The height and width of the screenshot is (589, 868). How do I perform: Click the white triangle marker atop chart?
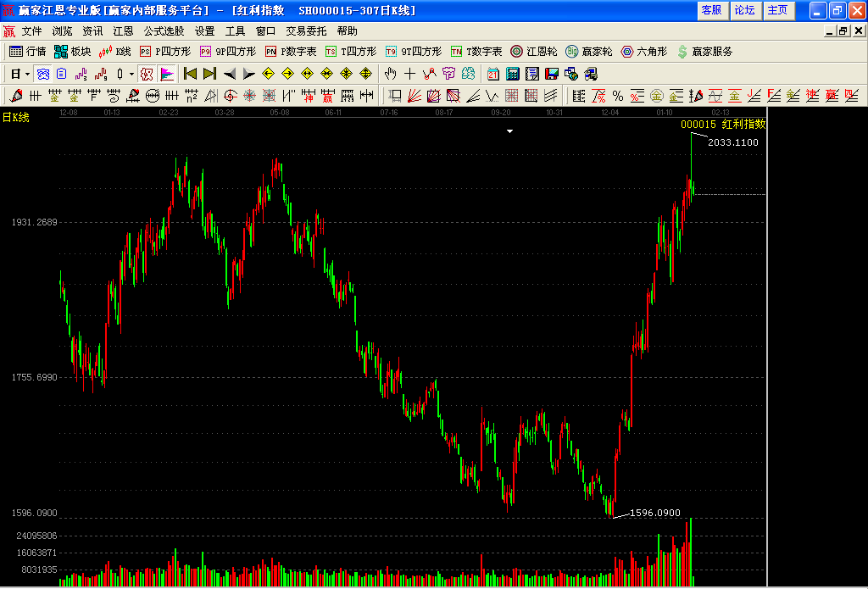(510, 131)
